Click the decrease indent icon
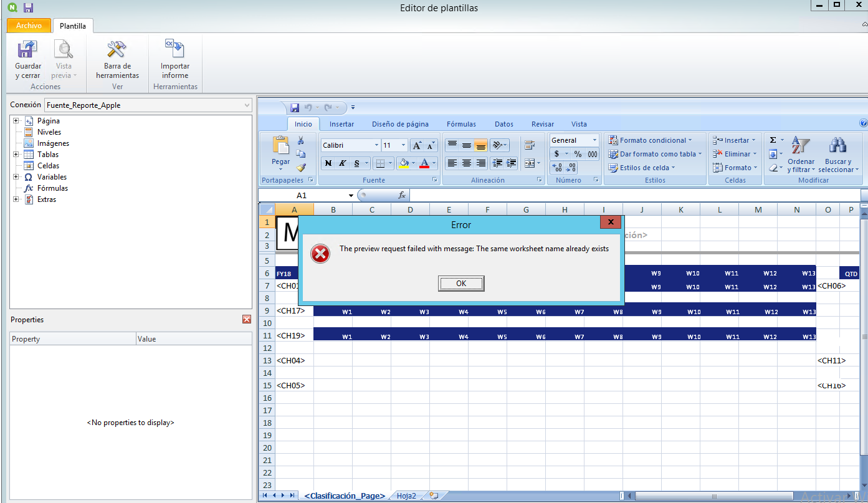Image resolution: width=868 pixels, height=503 pixels. [x=497, y=163]
